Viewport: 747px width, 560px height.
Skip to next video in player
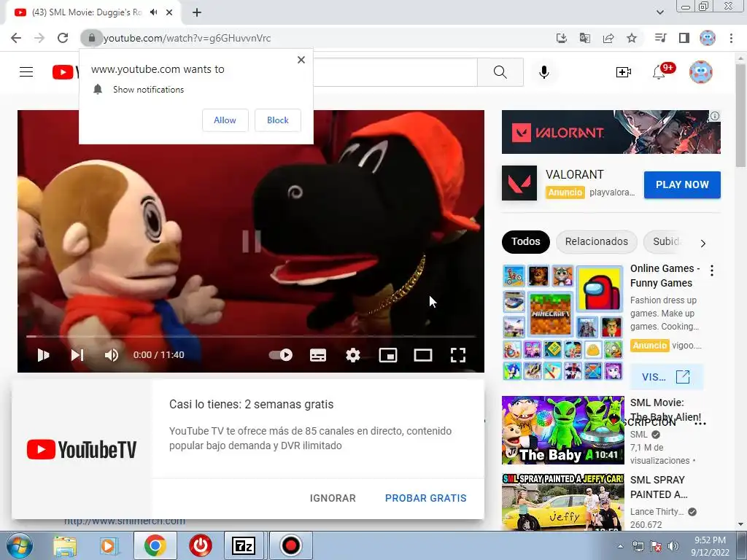coord(77,355)
